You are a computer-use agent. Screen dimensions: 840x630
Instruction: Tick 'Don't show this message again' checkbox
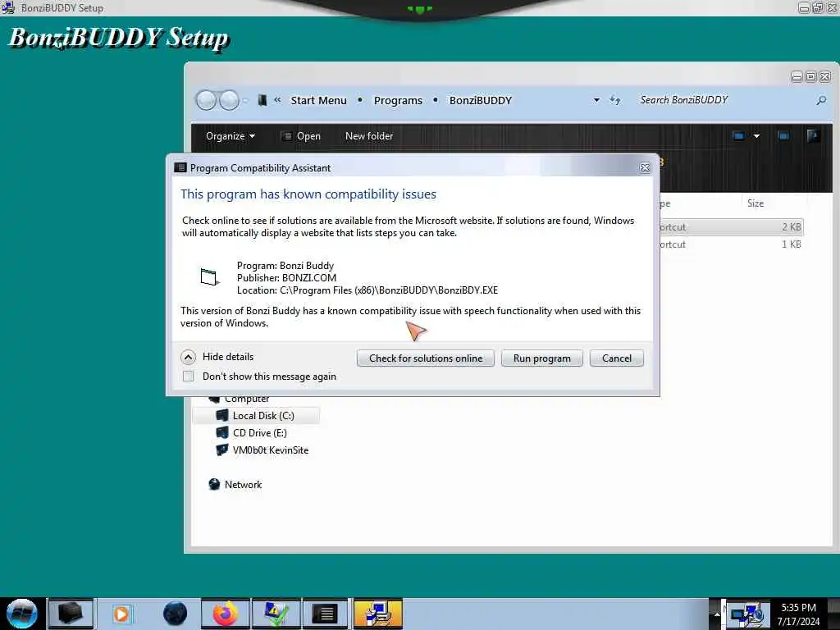click(188, 376)
